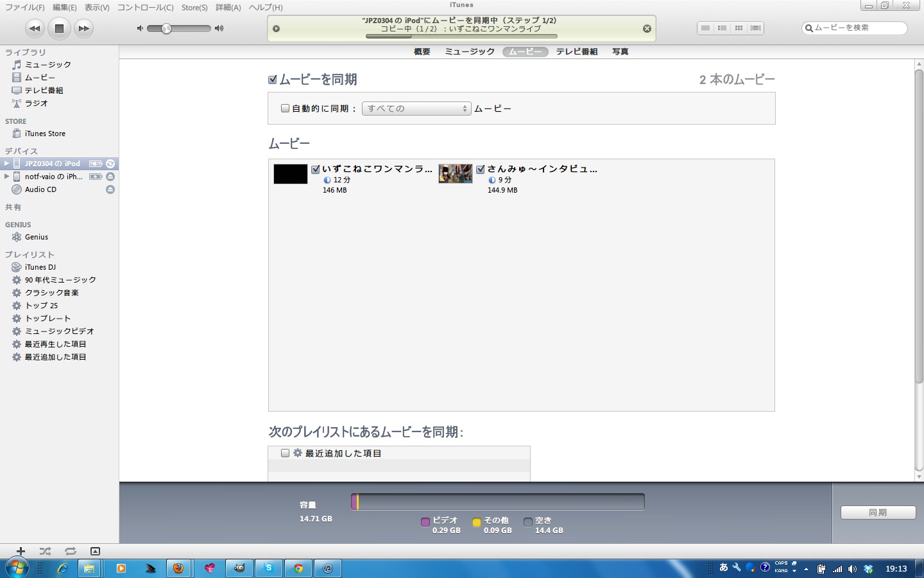Screen dimensions: 924x578
Task: Open the Store(S) menu
Action: [194, 8]
